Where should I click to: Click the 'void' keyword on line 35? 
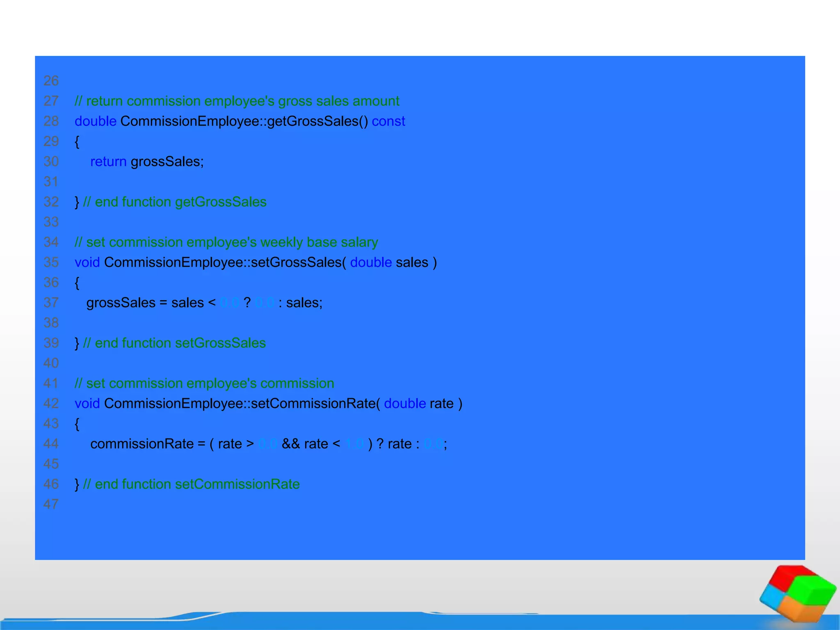(x=87, y=262)
